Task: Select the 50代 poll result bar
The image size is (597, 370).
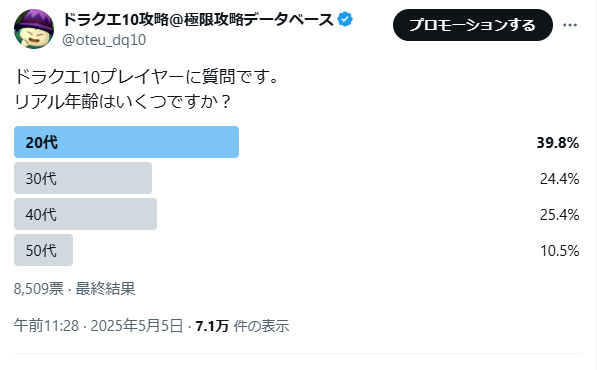Action: click(43, 250)
